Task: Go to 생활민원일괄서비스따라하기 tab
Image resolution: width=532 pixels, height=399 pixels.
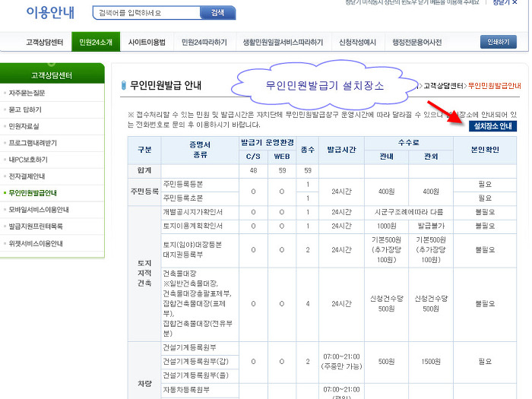Action: coord(283,42)
